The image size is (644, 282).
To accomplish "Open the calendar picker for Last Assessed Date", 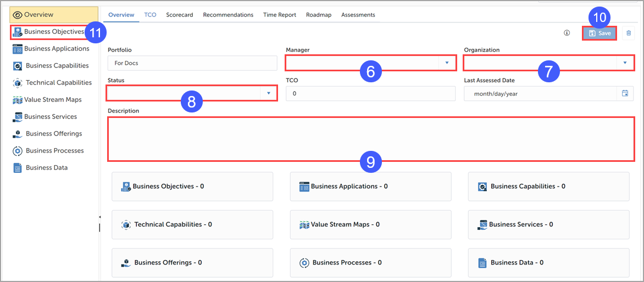I will pyautogui.click(x=625, y=93).
